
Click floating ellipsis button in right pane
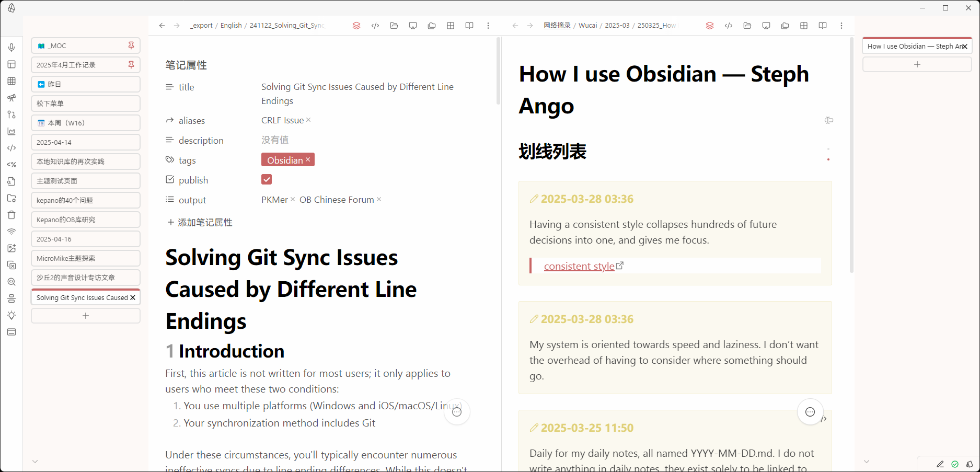[x=810, y=412]
